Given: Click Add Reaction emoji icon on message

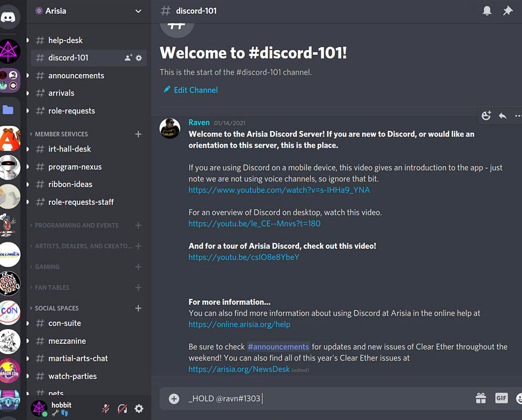Looking at the screenshot, I should point(486,116).
